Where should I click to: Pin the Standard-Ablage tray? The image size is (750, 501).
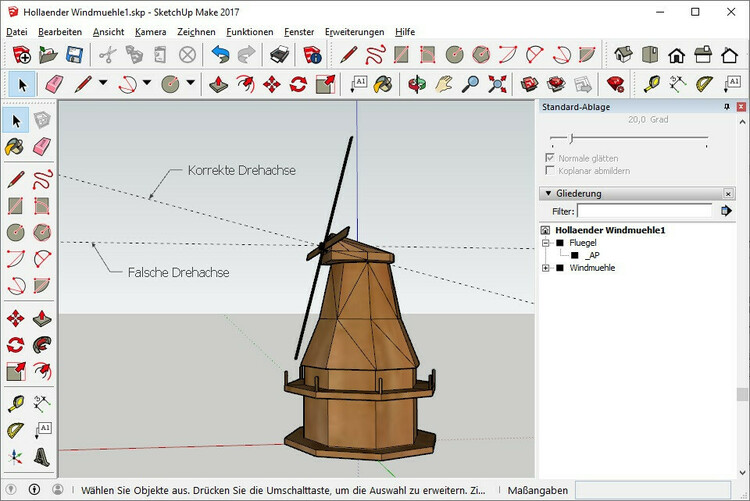(727, 107)
